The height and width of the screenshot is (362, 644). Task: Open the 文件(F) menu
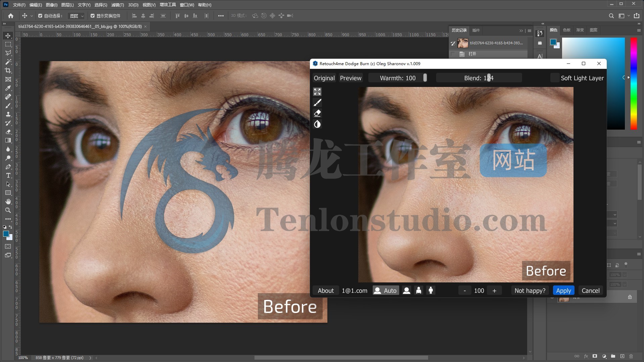[19, 5]
